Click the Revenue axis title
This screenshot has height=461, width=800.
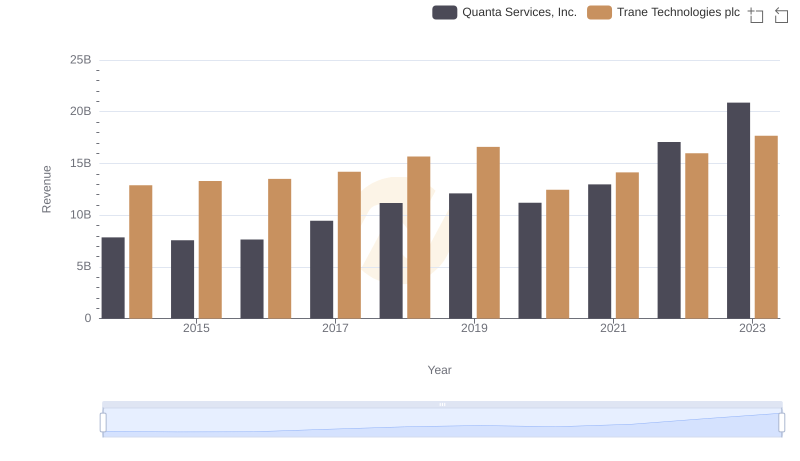46,189
